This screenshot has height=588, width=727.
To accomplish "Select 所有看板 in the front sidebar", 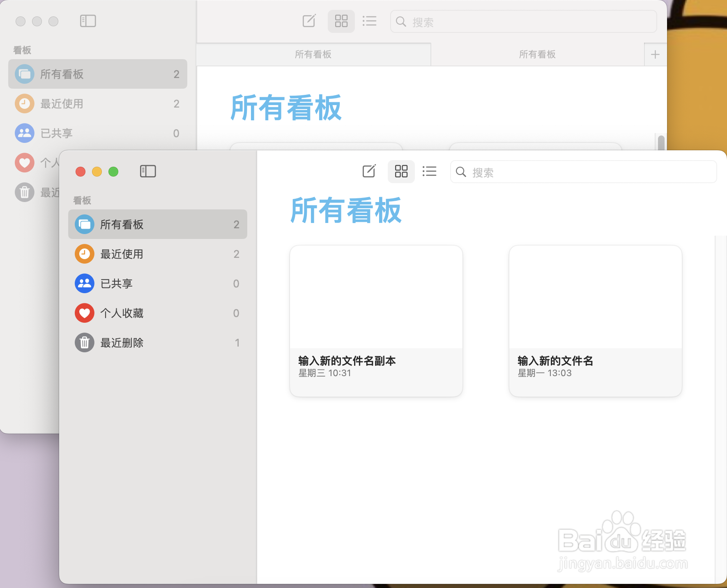I will (157, 224).
